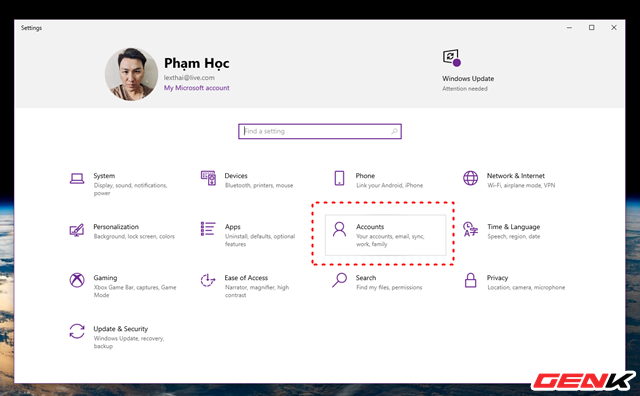Screen dimensions: 640x396
Task: Click the Apps category title
Action: (x=232, y=227)
